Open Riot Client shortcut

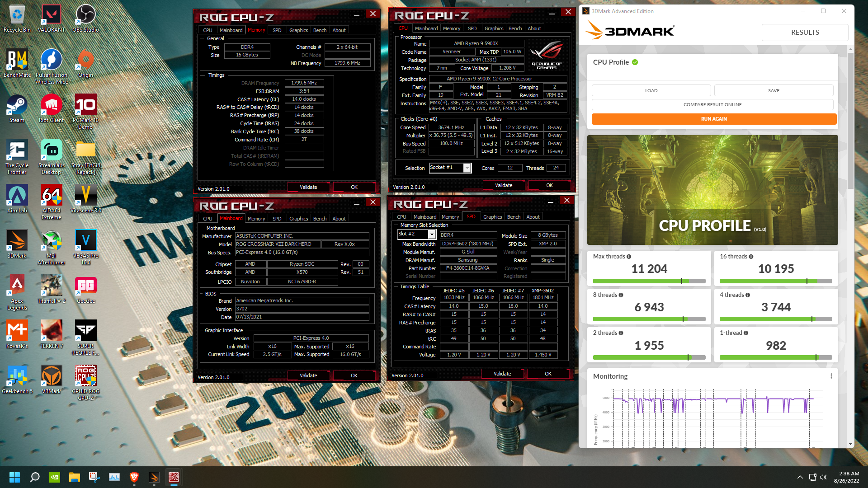pyautogui.click(x=51, y=109)
